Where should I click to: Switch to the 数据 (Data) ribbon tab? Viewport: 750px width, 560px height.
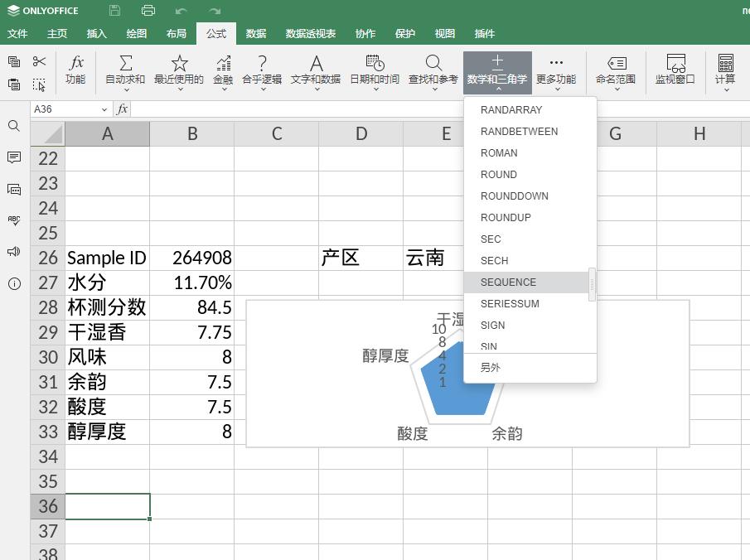pos(254,34)
